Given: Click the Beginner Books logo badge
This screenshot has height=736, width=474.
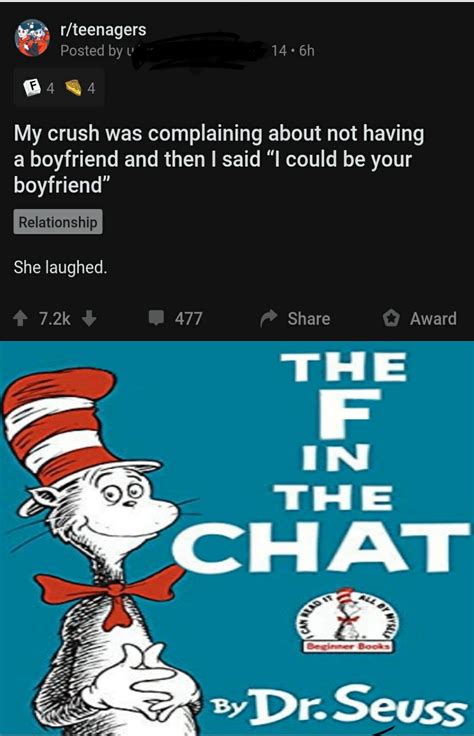Looking at the screenshot, I should (x=347, y=620).
